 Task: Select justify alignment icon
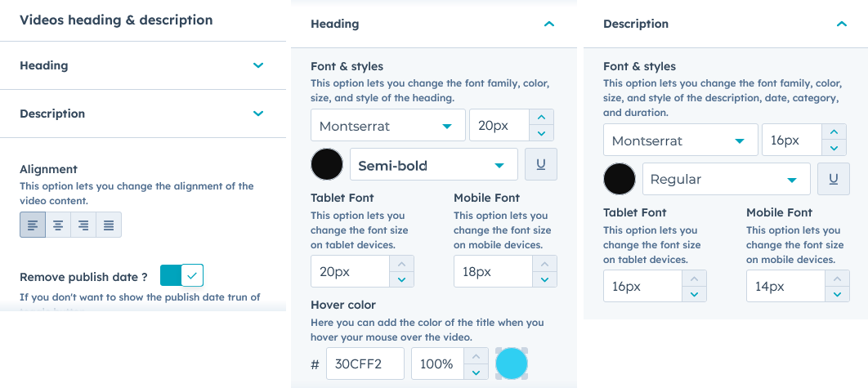109,225
